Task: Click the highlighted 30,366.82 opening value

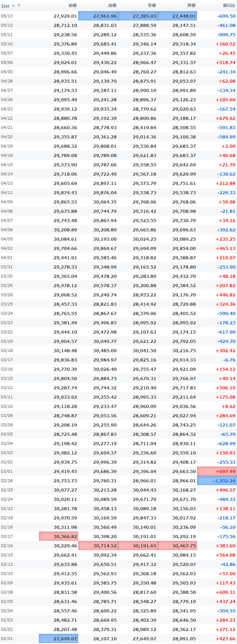Action: pos(58,537)
